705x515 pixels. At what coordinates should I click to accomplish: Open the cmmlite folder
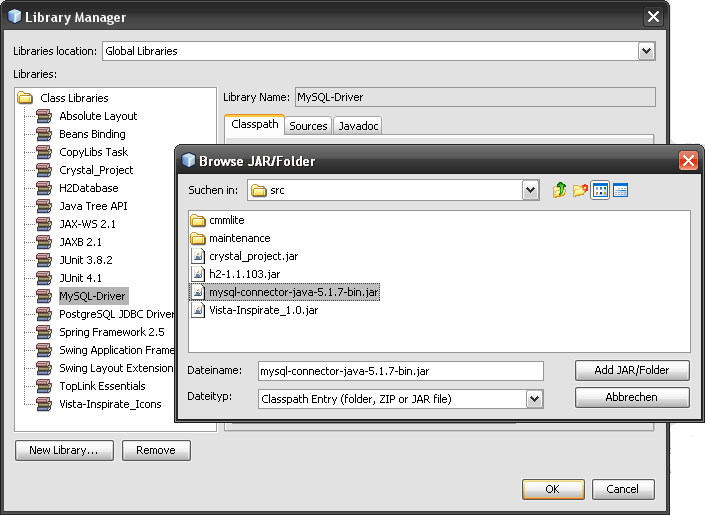coord(226,220)
